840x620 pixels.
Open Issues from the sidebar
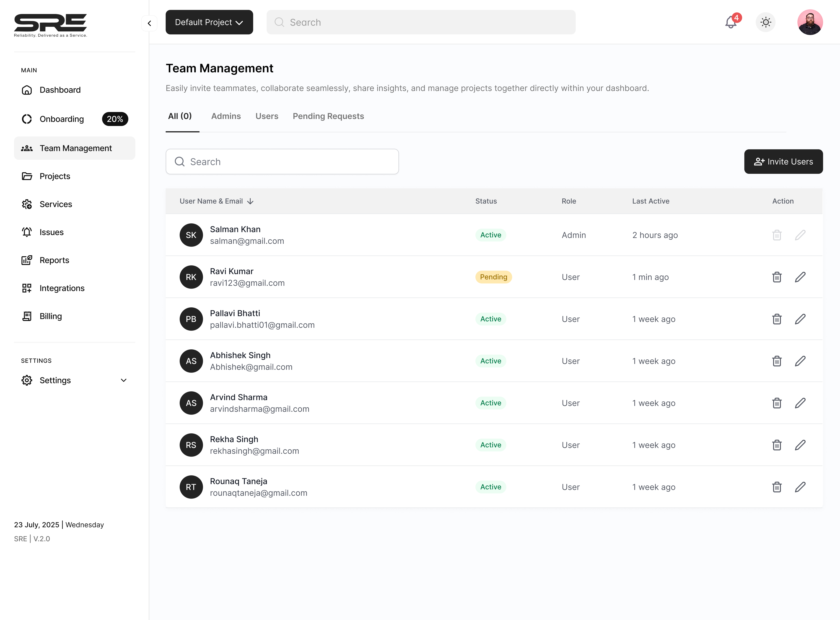pos(51,232)
